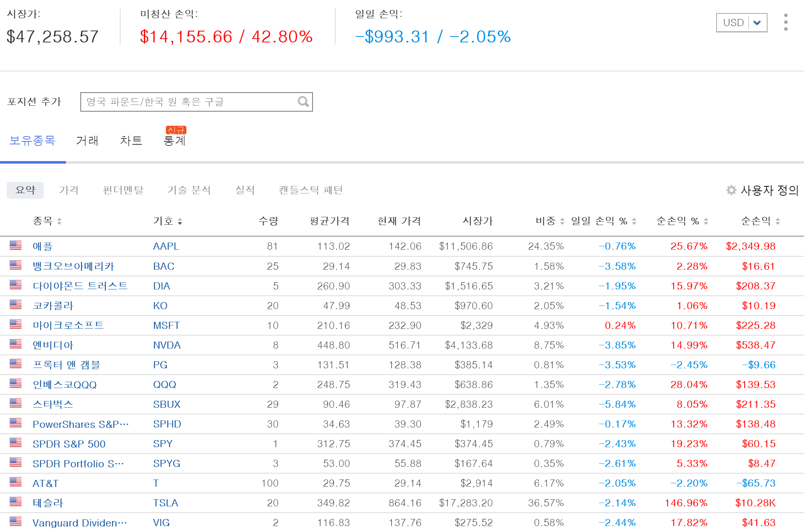Image resolution: width=804 pixels, height=532 pixels.
Task: Open the TSLA symbol link
Action: [x=166, y=503]
